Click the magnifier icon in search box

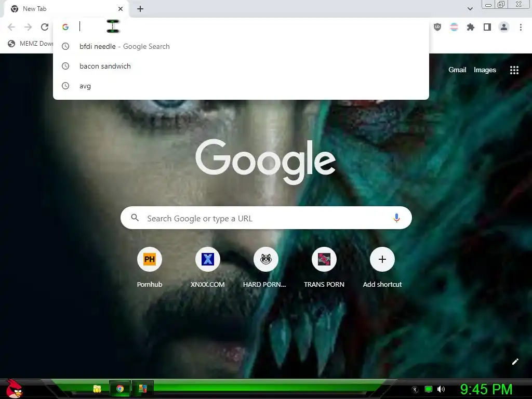tap(135, 218)
